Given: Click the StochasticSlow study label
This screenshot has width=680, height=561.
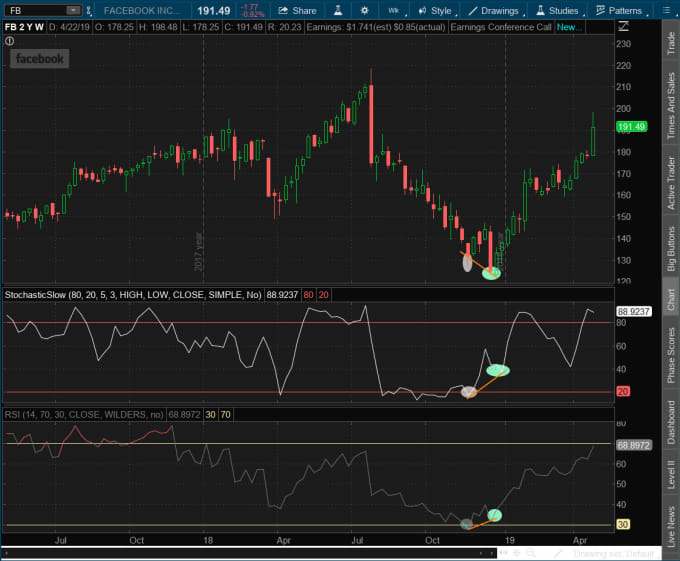Looking at the screenshot, I should [x=133, y=295].
